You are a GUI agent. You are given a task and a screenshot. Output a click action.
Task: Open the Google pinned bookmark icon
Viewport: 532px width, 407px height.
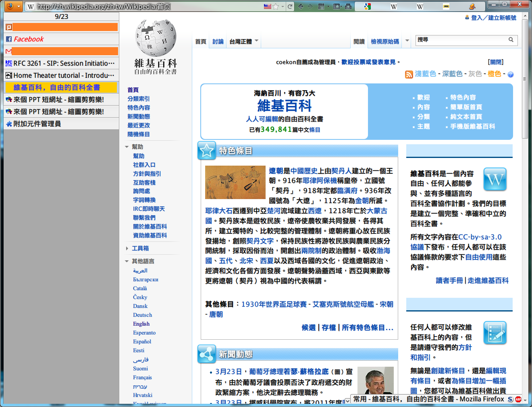(x=367, y=6)
